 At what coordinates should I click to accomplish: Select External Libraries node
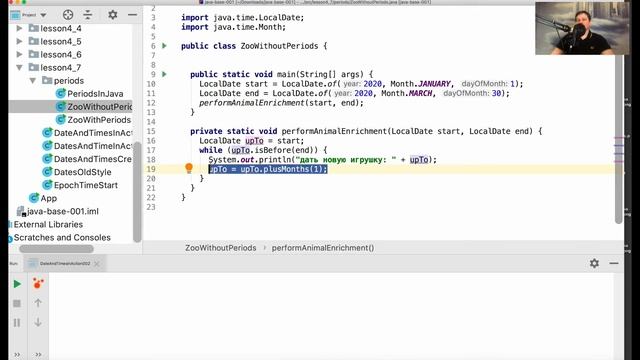click(x=48, y=224)
